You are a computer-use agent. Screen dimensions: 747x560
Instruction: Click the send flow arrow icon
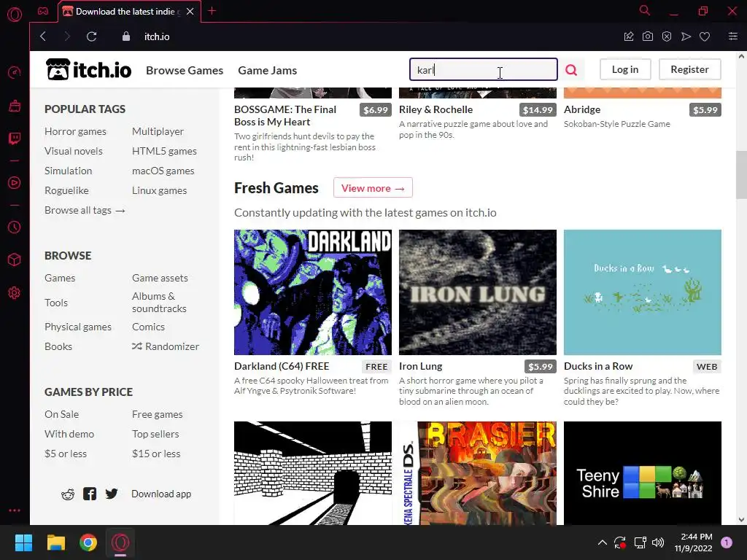pos(686,36)
